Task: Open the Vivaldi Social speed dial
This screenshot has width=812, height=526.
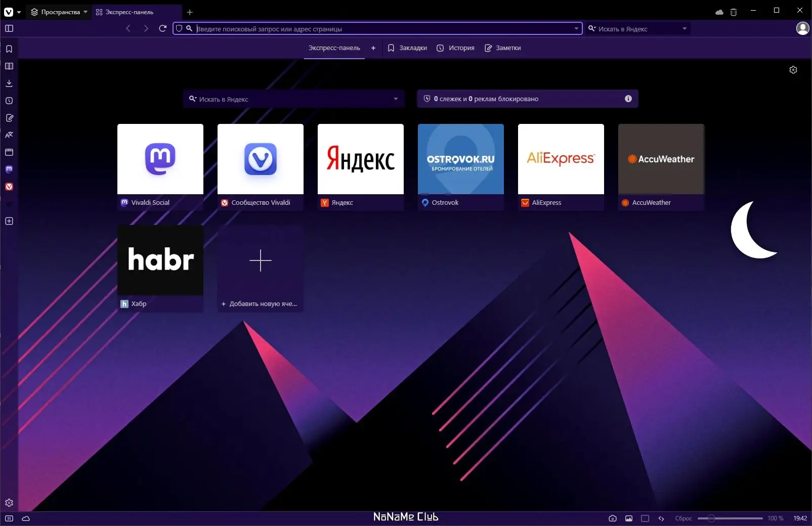Action: [160, 167]
